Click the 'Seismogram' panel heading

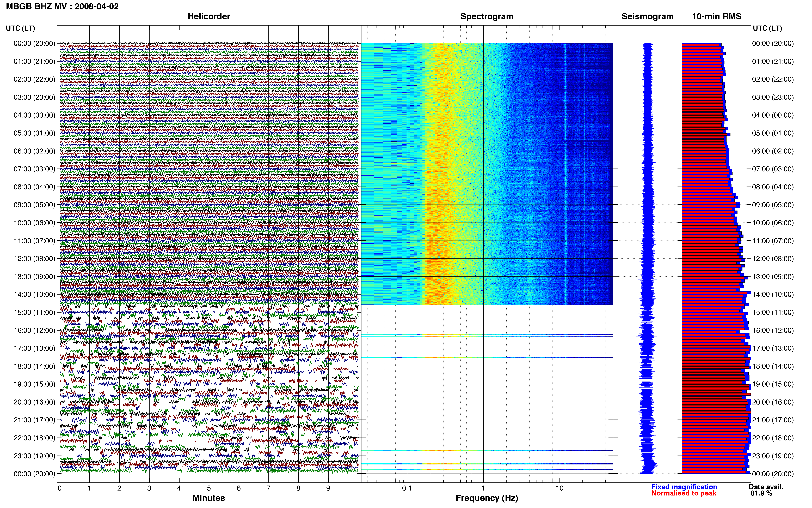[x=648, y=16]
